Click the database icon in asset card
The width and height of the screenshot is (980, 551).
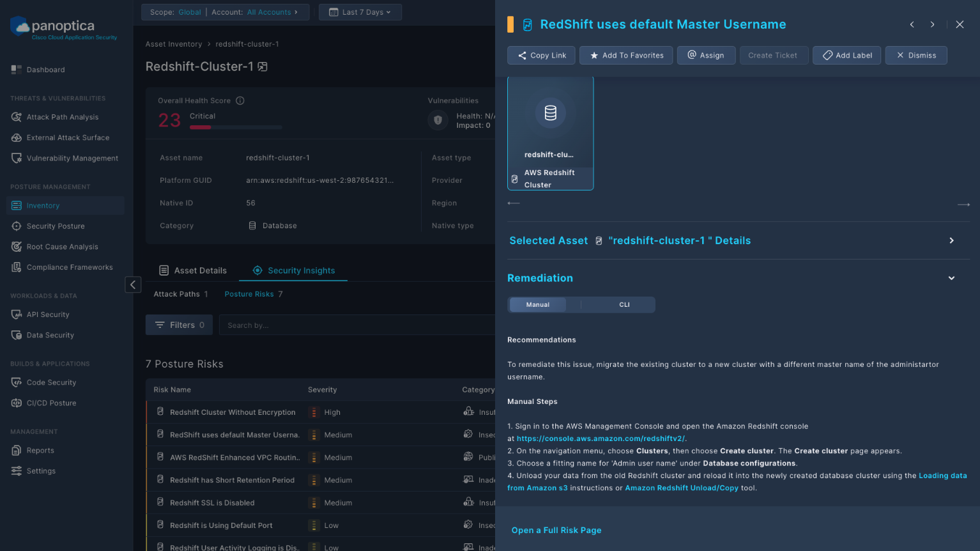click(550, 113)
